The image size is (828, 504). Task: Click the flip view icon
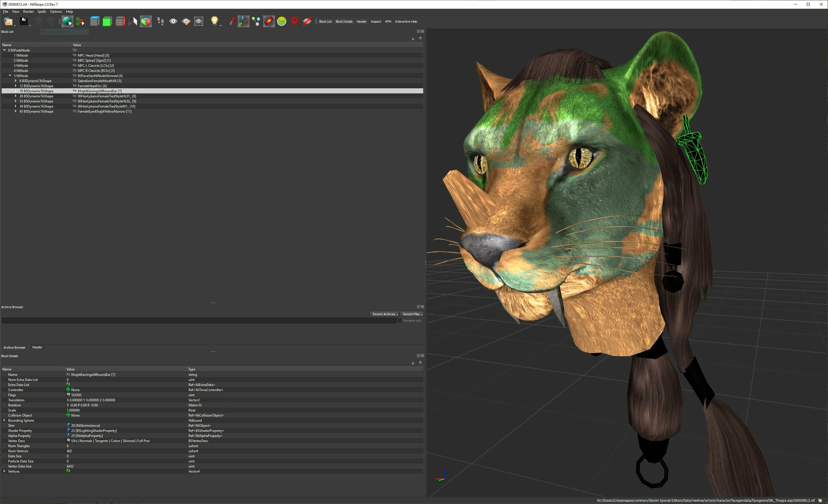click(x=133, y=21)
